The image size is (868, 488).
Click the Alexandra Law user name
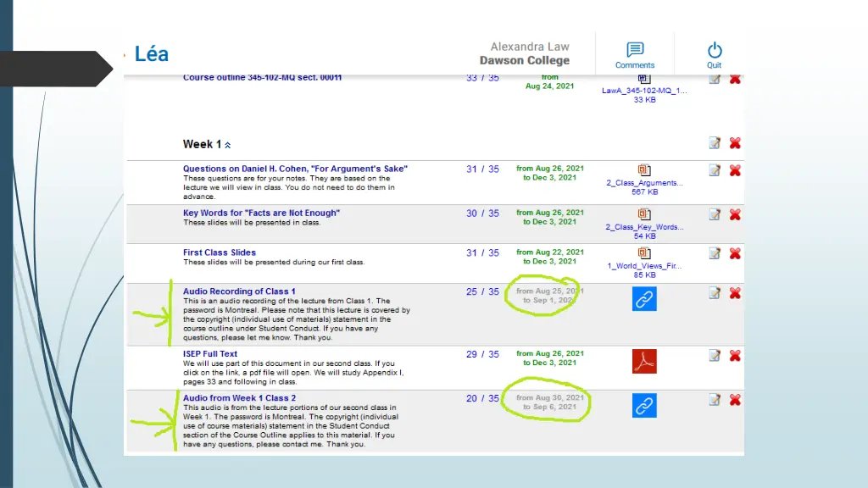click(530, 47)
